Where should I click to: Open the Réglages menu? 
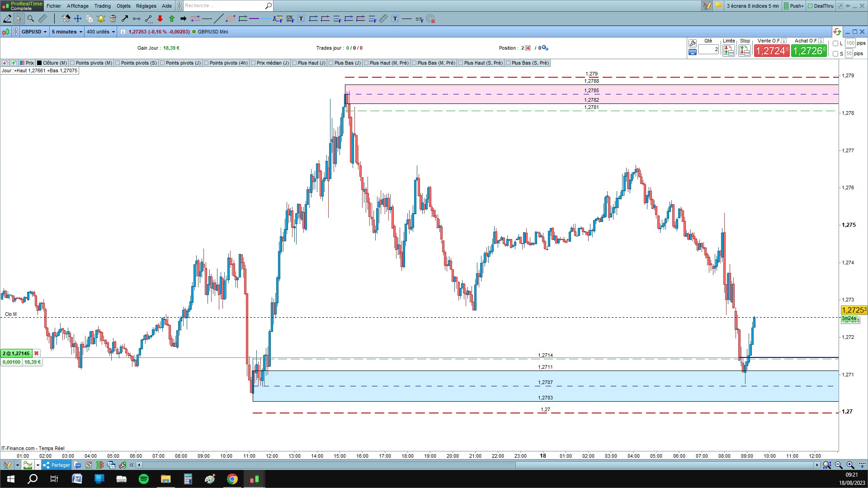(x=146, y=6)
